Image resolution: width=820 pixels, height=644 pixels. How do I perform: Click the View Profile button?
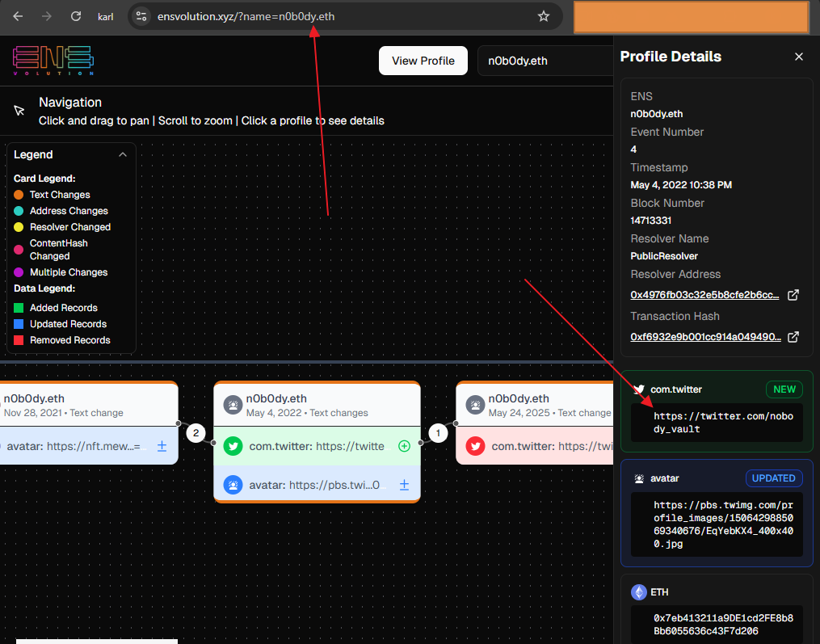423,60
